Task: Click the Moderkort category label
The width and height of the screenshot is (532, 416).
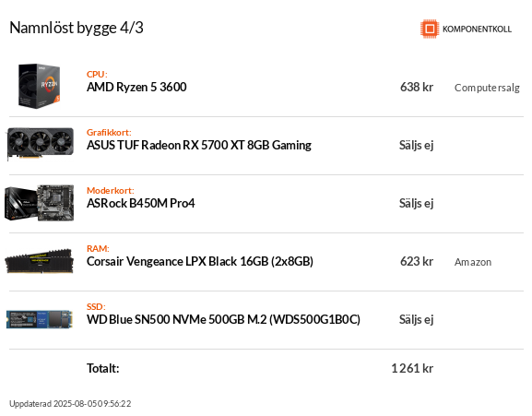Action: click(111, 190)
